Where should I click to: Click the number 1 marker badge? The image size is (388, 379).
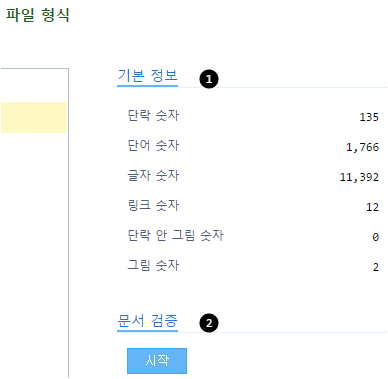[x=209, y=79]
